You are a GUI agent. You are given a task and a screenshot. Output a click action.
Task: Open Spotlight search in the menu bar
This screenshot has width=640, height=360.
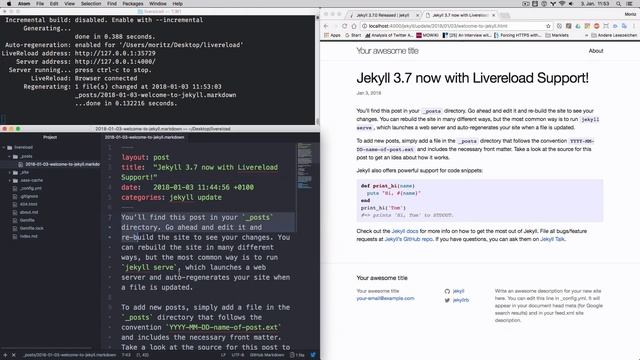pyautogui.click(x=619, y=4)
